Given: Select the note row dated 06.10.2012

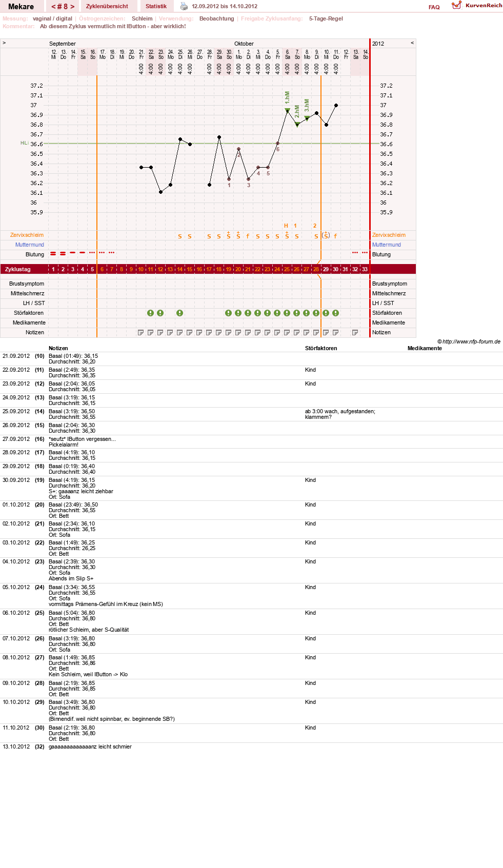Looking at the screenshot, I should (251, 621).
